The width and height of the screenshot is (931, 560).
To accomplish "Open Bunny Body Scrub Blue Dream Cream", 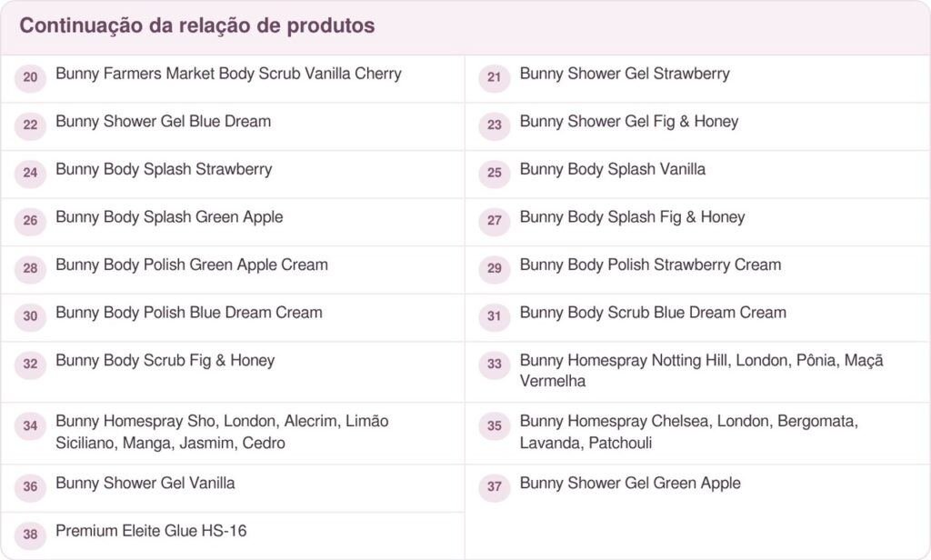I will (653, 313).
